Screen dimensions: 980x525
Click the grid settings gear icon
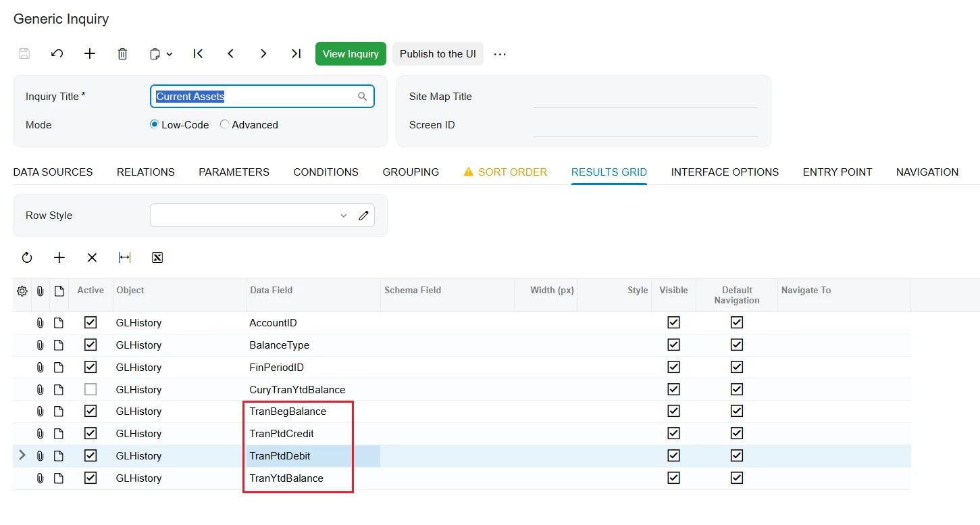22,291
